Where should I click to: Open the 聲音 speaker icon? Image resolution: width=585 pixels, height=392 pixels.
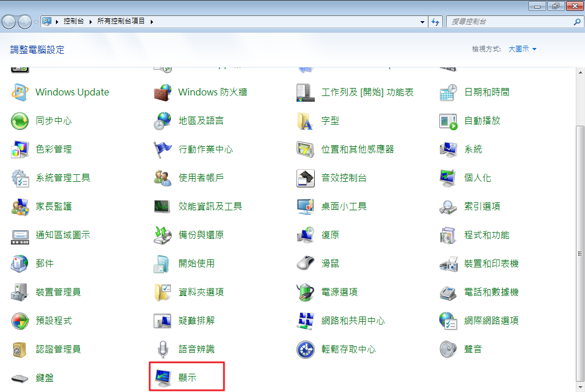448,350
